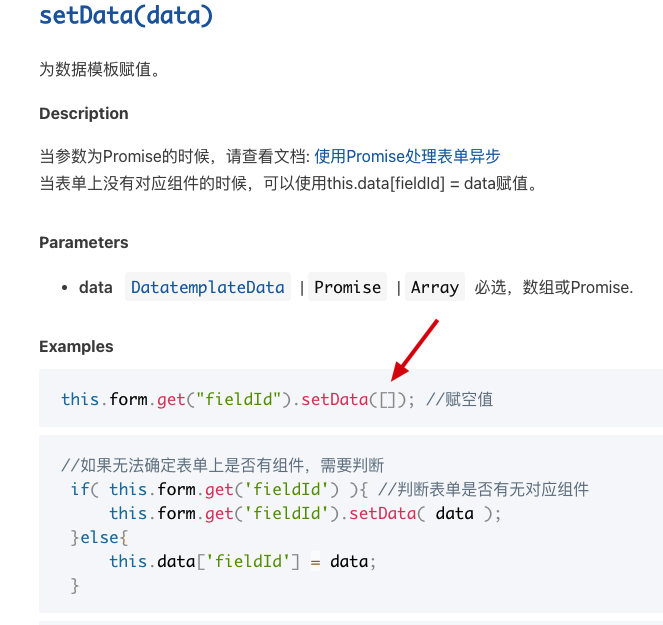This screenshot has width=663, height=625.
Task: Click the "if" keyword in second example
Action: (x=79, y=489)
